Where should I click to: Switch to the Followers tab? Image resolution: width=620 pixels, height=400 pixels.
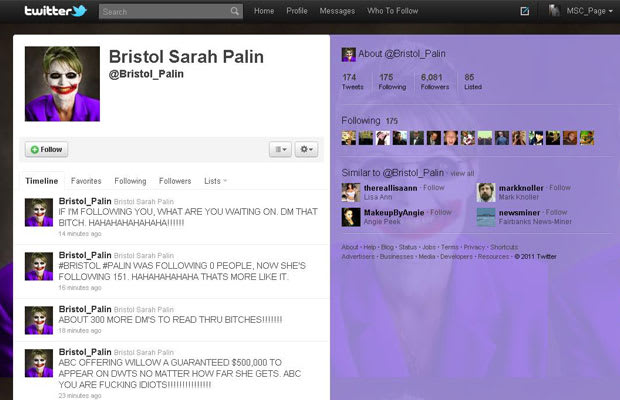tap(175, 181)
